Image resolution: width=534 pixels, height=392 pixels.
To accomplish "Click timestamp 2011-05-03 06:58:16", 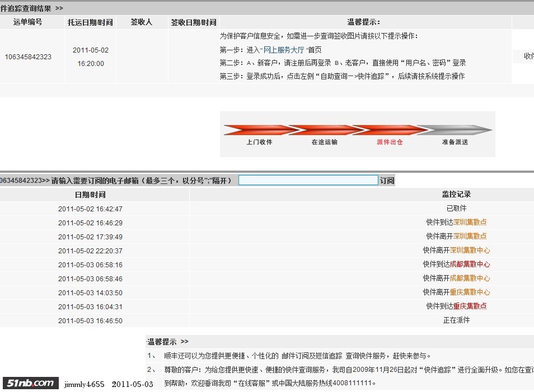I will click(x=90, y=265).
